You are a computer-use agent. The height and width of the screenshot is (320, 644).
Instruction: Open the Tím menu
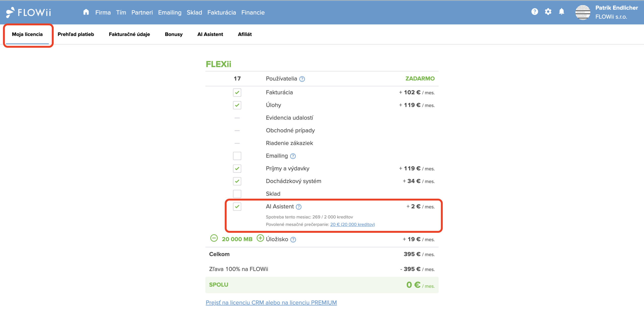121,12
